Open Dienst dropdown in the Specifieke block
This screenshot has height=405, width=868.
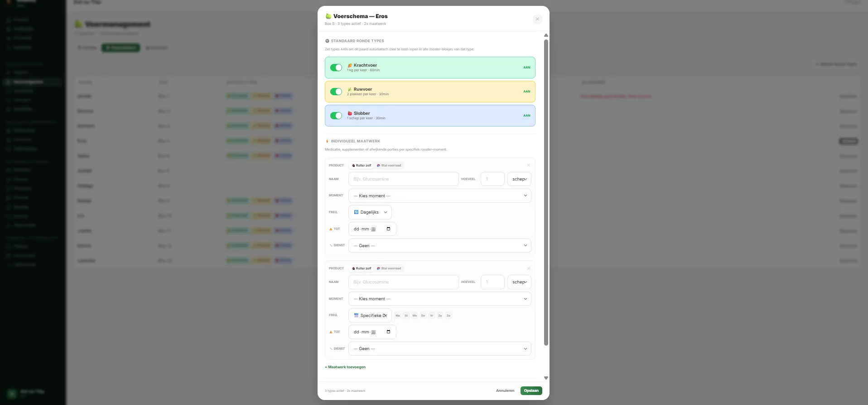click(439, 349)
